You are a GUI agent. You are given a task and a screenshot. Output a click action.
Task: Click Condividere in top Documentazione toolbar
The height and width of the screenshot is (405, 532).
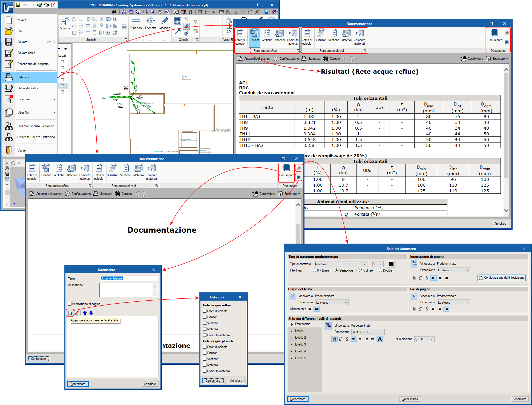pos(472,59)
